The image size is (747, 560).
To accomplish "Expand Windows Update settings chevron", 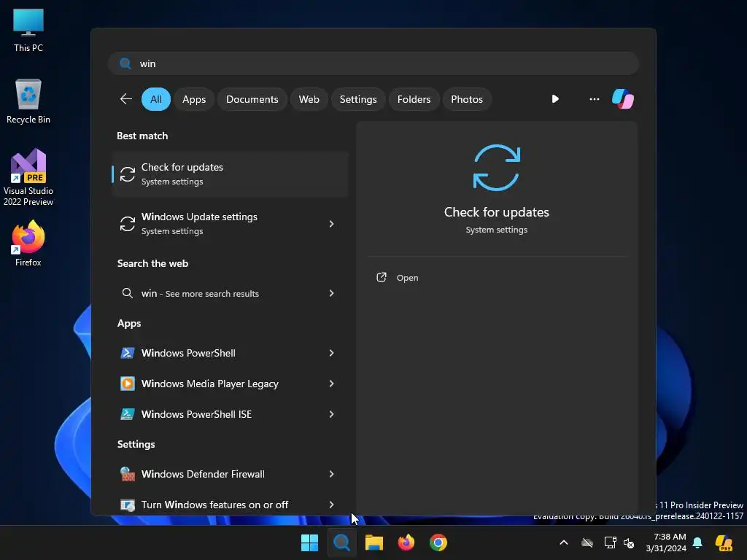I will pyautogui.click(x=332, y=224).
